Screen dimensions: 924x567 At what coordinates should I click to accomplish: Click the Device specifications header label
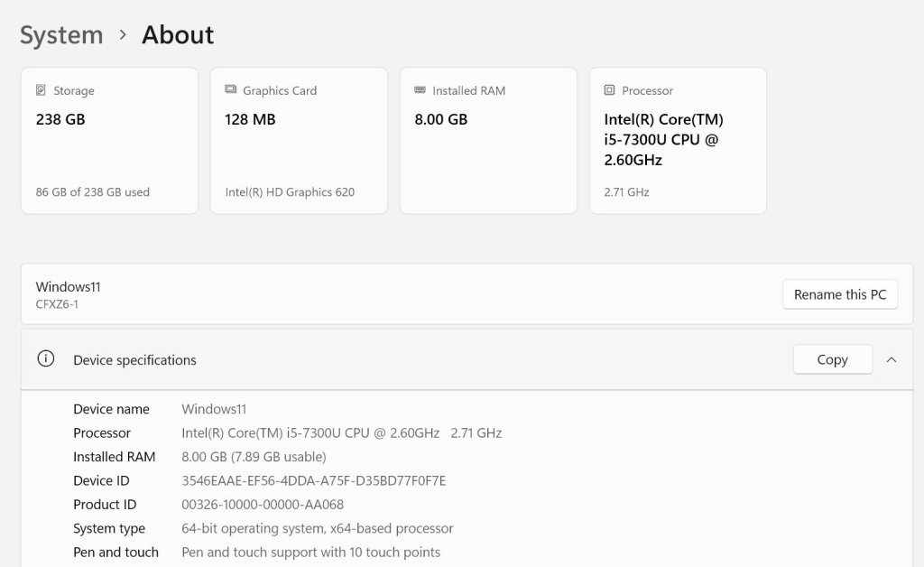point(134,360)
